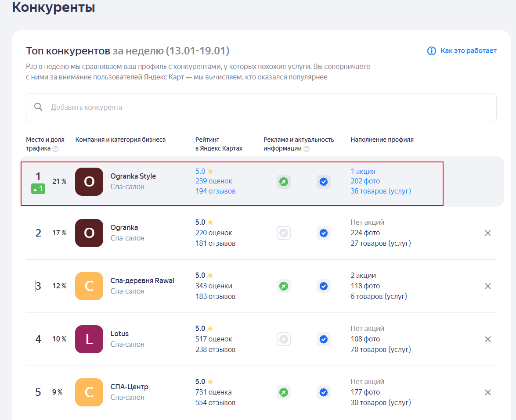Click '554 отзывов' in the СПА-Центр row
This screenshot has width=516, height=420.
[215, 402]
